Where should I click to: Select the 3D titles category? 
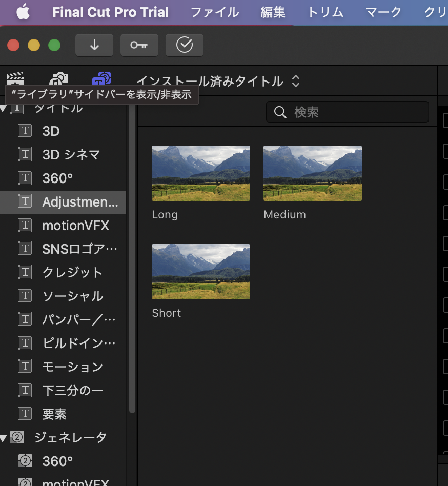click(x=63, y=131)
